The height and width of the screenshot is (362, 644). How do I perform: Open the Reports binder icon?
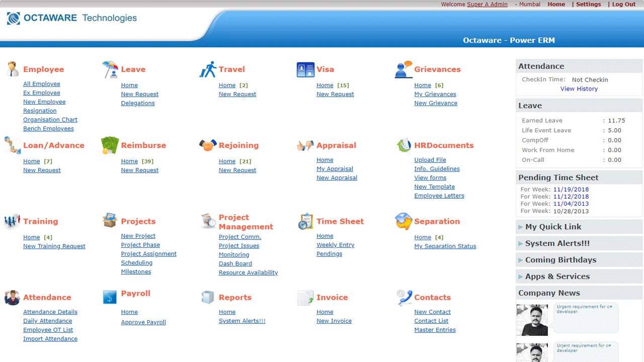point(208,297)
